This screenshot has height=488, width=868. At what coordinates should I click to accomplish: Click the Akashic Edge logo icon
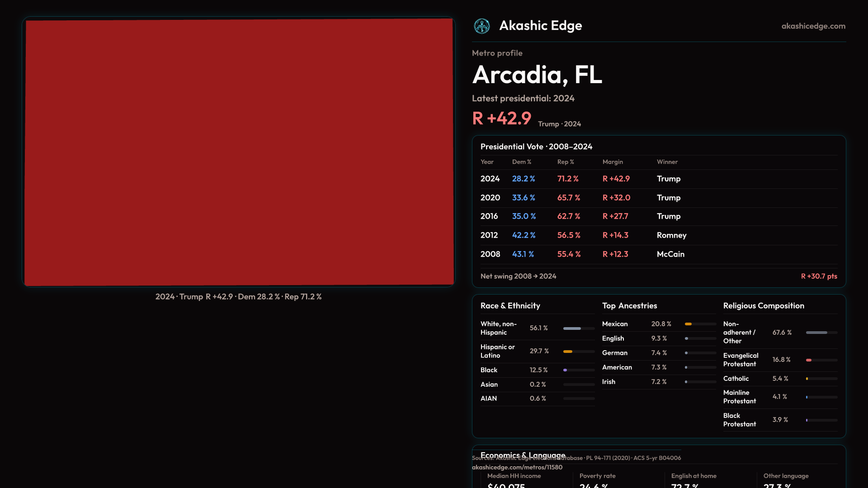[481, 26]
